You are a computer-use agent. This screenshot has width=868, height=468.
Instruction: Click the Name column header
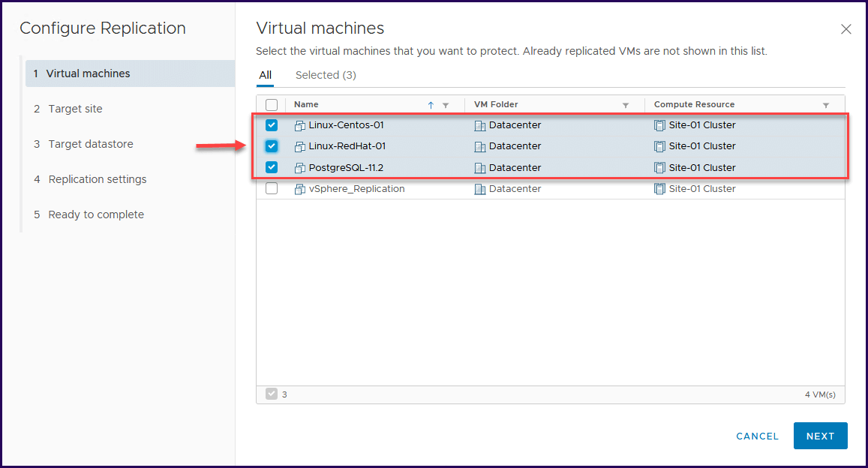(306, 104)
